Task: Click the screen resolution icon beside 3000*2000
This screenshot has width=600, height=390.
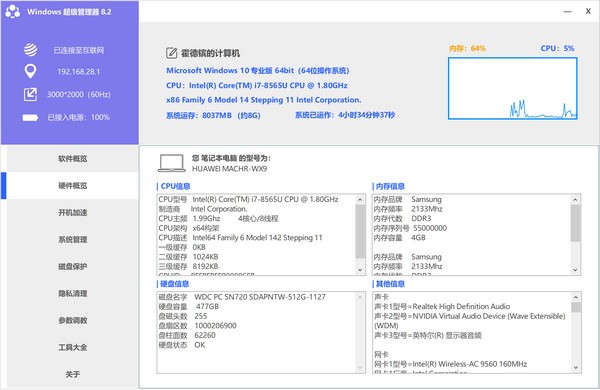Action: click(30, 94)
